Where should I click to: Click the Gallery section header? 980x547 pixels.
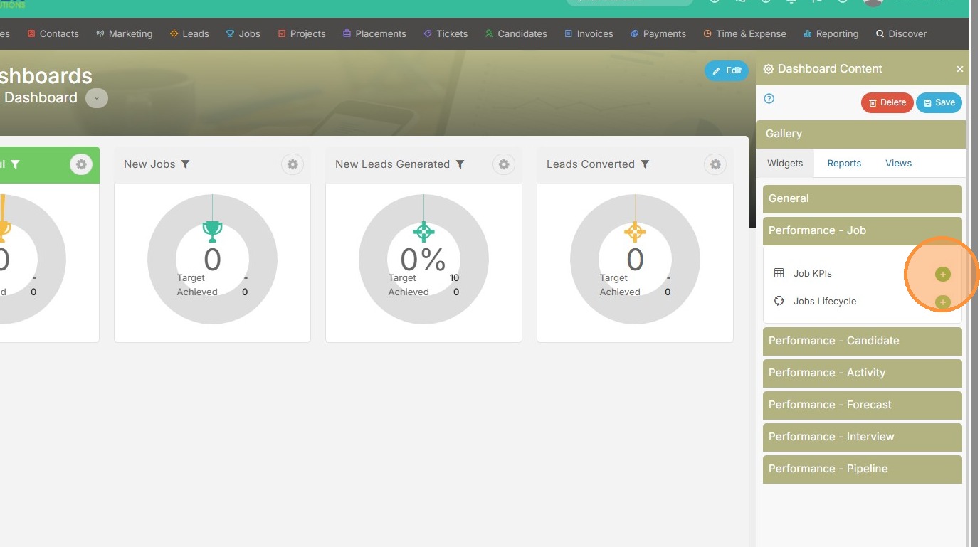pos(860,134)
